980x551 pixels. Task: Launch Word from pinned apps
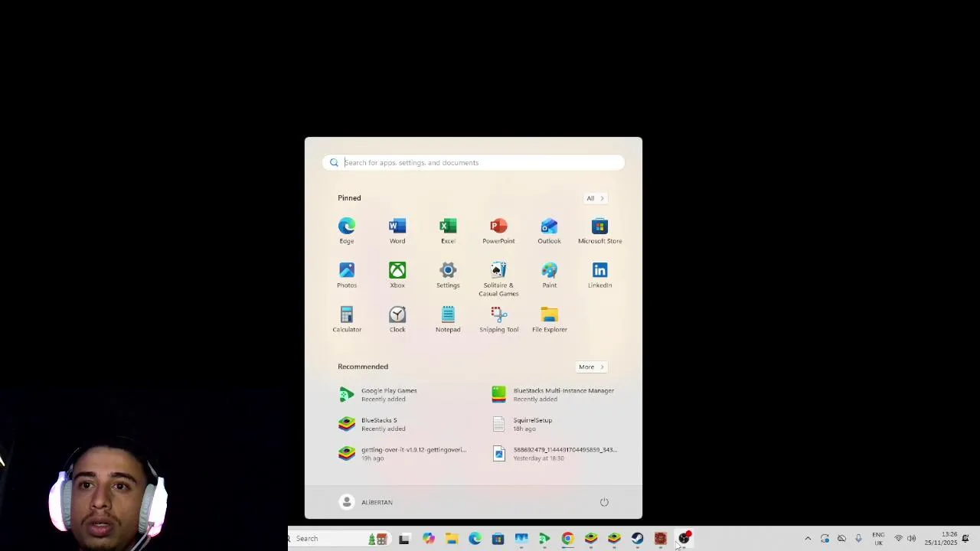point(397,231)
